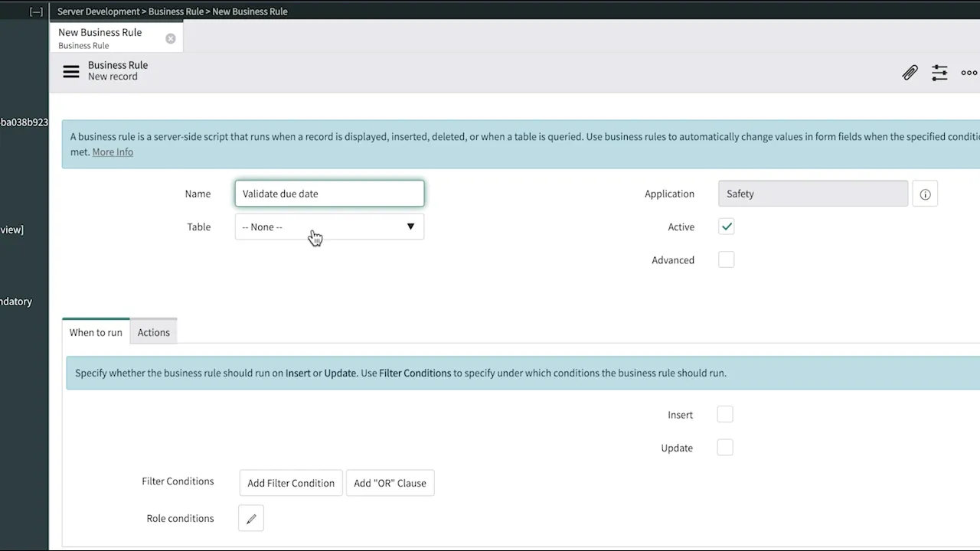The image size is (980, 551).
Task: Click the info icon beside the Application field
Action: click(925, 194)
